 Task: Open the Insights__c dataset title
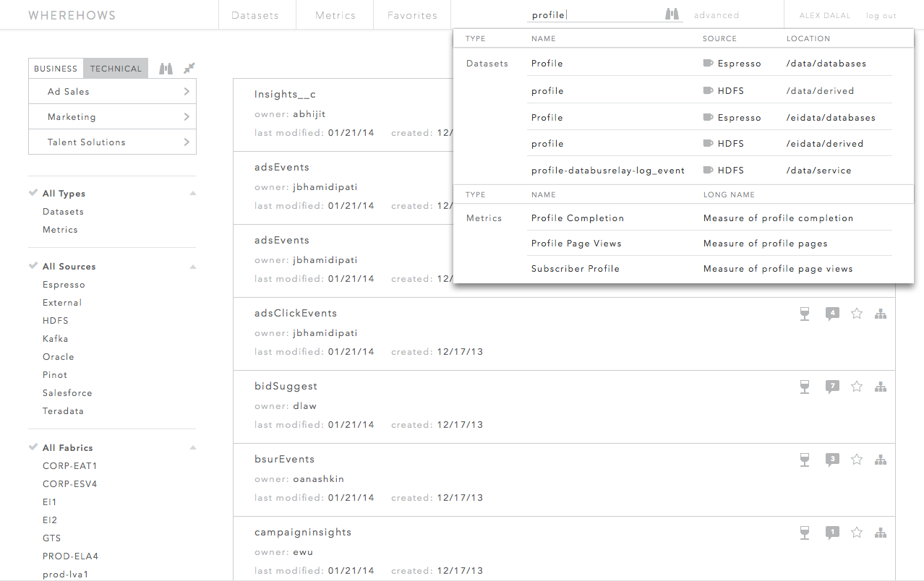click(285, 95)
